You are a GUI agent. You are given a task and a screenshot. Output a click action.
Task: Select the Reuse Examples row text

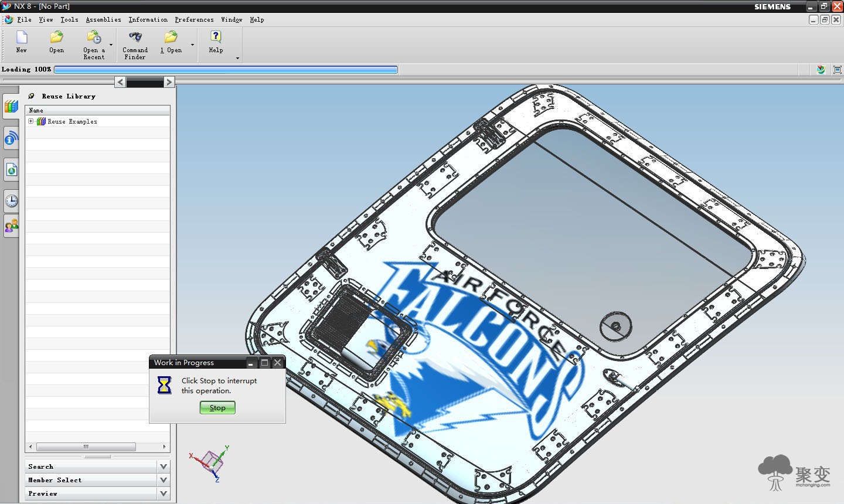coord(73,121)
